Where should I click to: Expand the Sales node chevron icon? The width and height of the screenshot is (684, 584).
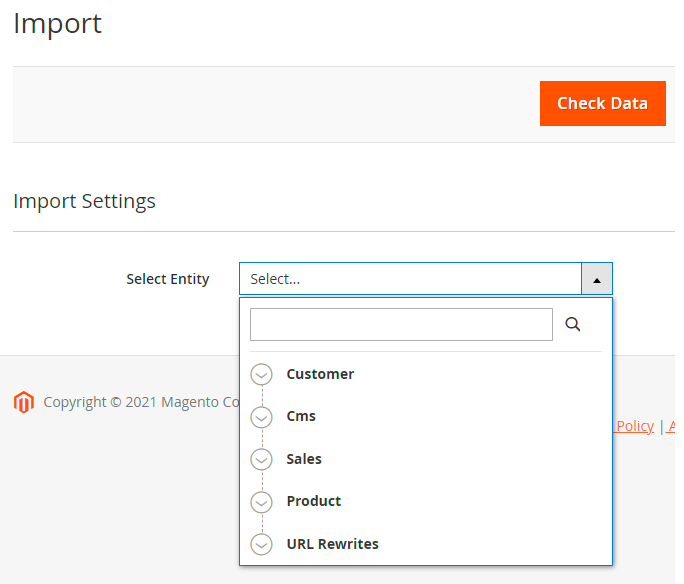[x=261, y=459]
